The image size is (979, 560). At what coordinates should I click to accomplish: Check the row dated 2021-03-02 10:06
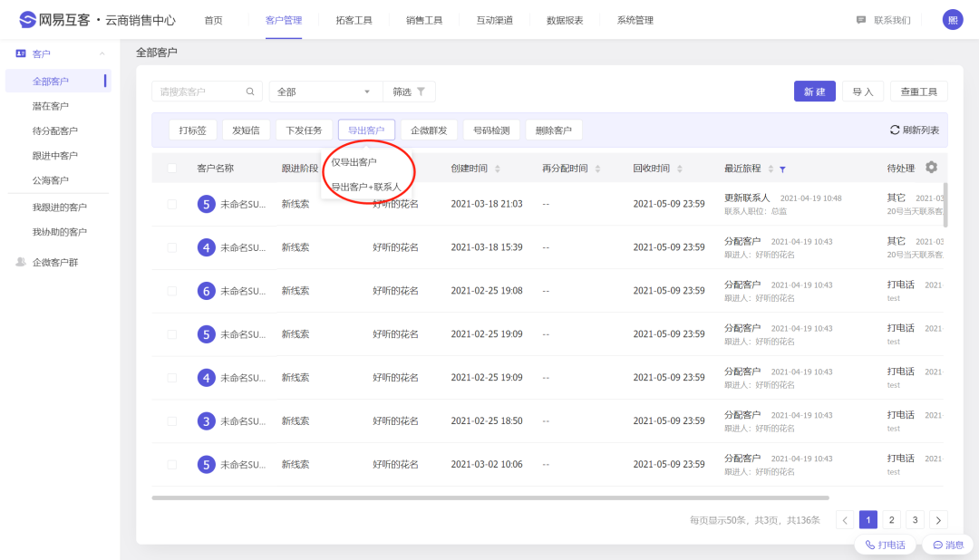click(x=172, y=465)
